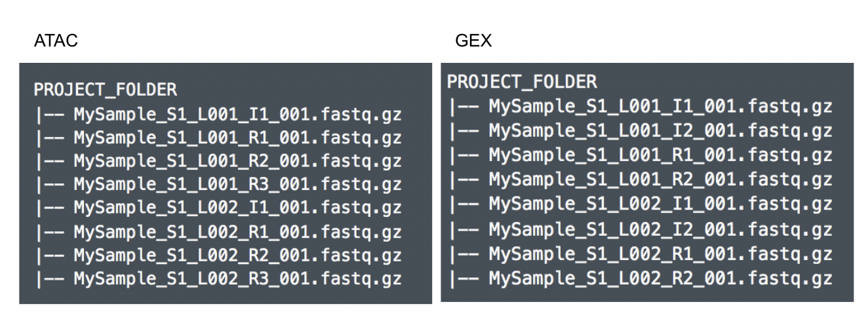
Task: Choose ATAC file MySample_S1_L002_R1_001.fastq.gz
Action: [x=237, y=232]
